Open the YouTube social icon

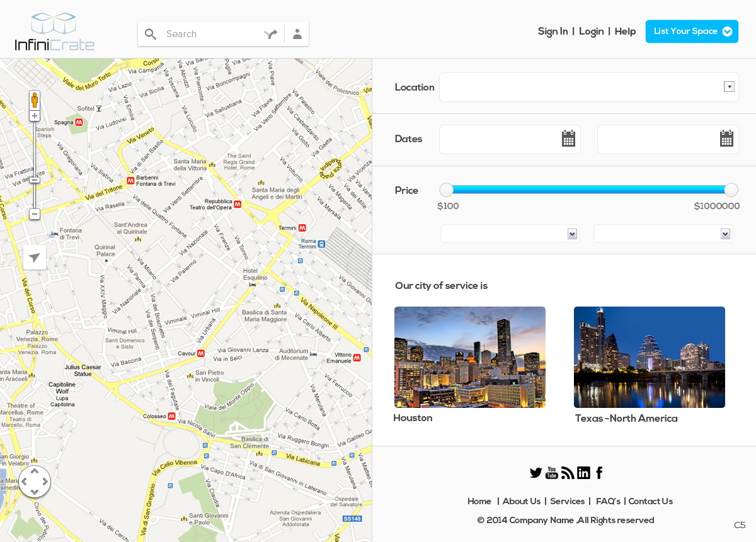[x=552, y=473]
